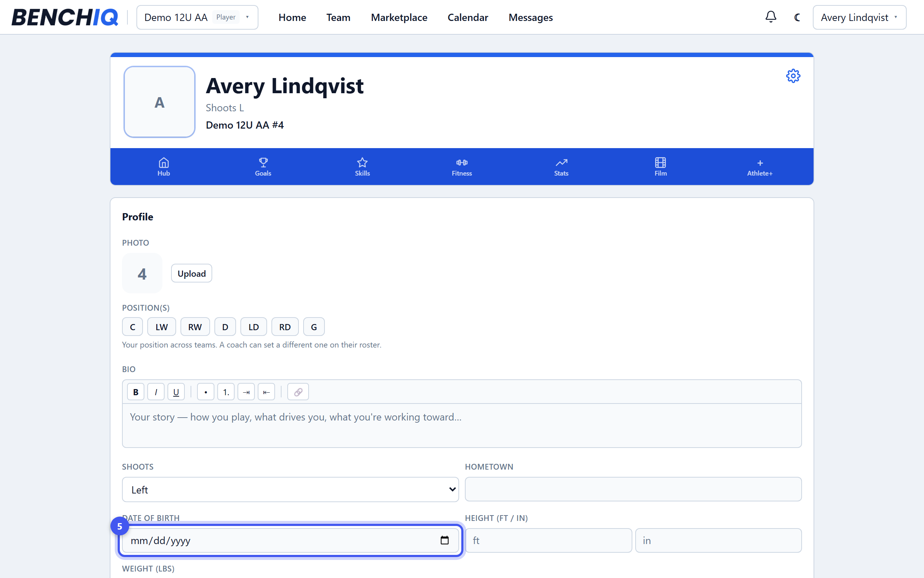The height and width of the screenshot is (578, 924).
Task: Go to the Hub tab
Action: (x=164, y=167)
